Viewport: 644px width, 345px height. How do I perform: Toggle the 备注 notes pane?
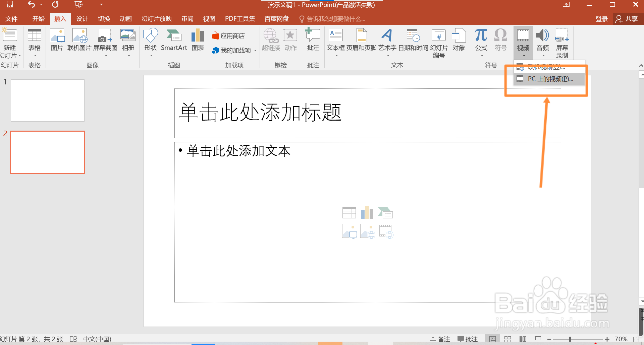(440, 339)
